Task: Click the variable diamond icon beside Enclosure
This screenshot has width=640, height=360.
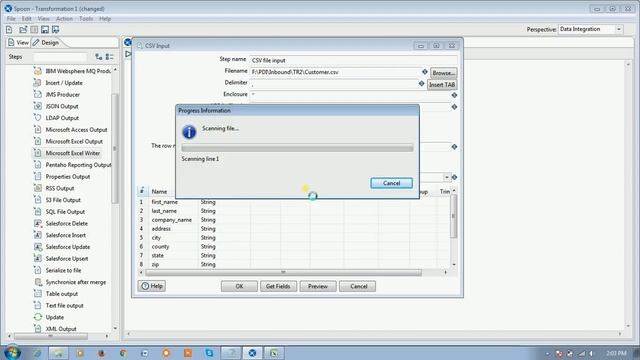Action: pos(454,95)
